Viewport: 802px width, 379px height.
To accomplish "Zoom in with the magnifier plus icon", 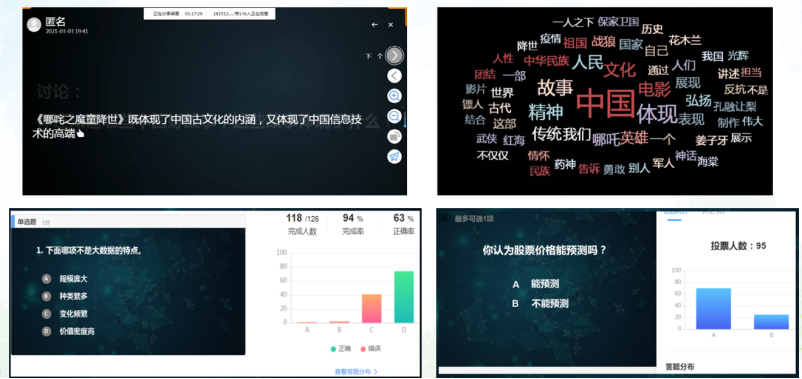I will pos(394,96).
